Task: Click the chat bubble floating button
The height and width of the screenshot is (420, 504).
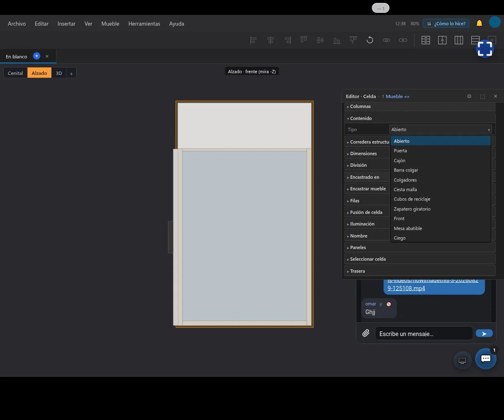Action: pos(486,359)
